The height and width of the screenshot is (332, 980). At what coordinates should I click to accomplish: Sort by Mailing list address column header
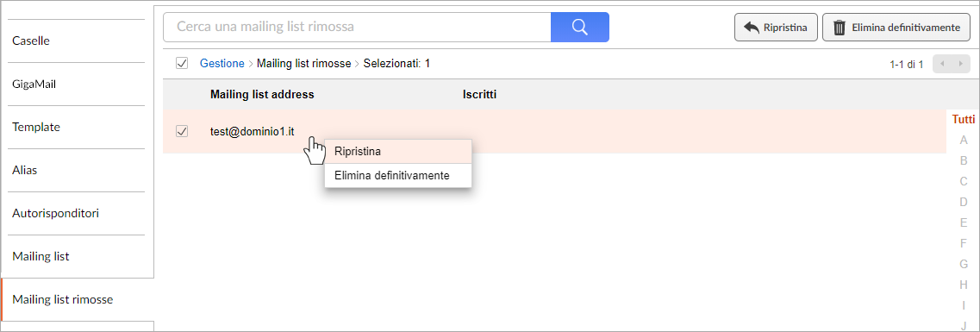[262, 94]
